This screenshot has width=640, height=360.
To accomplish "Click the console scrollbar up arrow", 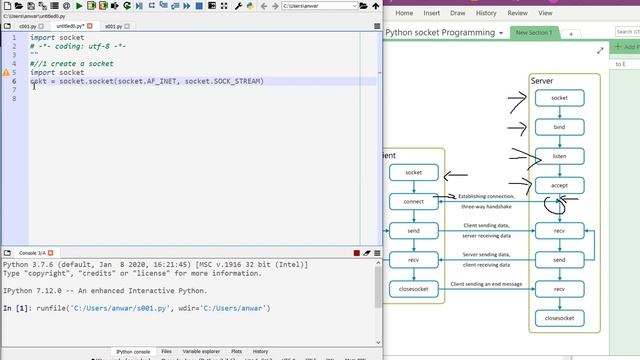I will click(x=378, y=263).
